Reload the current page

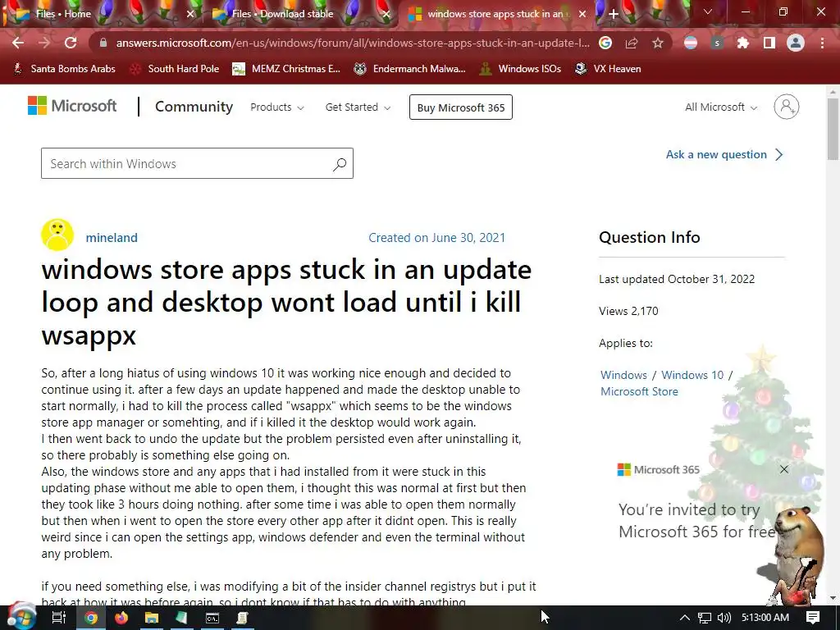pyautogui.click(x=71, y=43)
